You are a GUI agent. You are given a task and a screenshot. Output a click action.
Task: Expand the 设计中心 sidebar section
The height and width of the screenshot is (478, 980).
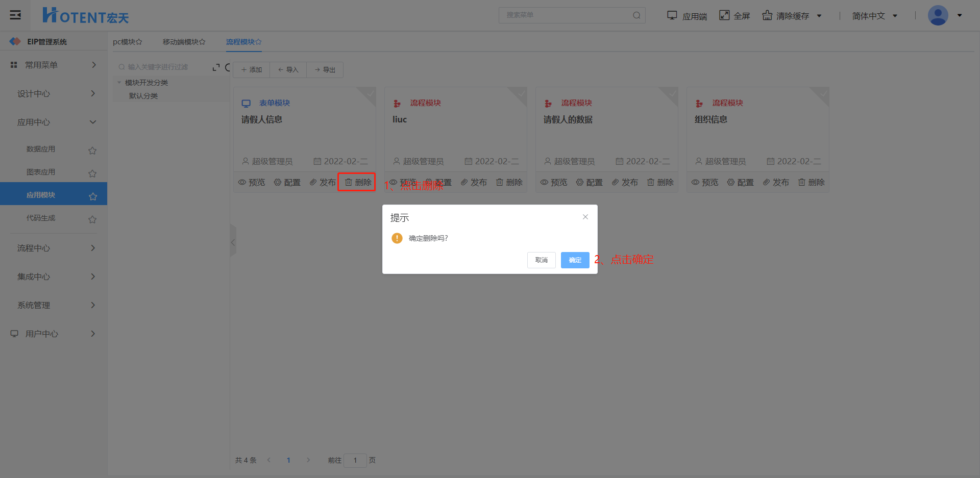pyautogui.click(x=54, y=93)
